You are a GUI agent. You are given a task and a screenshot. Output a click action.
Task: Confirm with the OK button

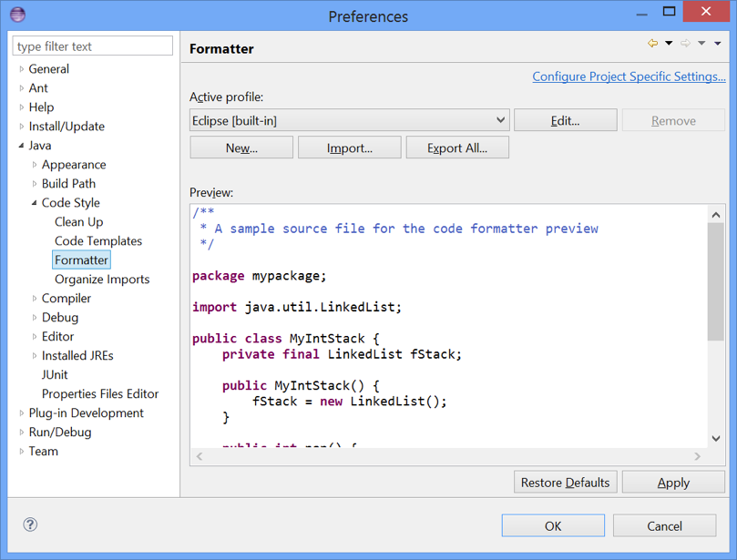pyautogui.click(x=553, y=525)
